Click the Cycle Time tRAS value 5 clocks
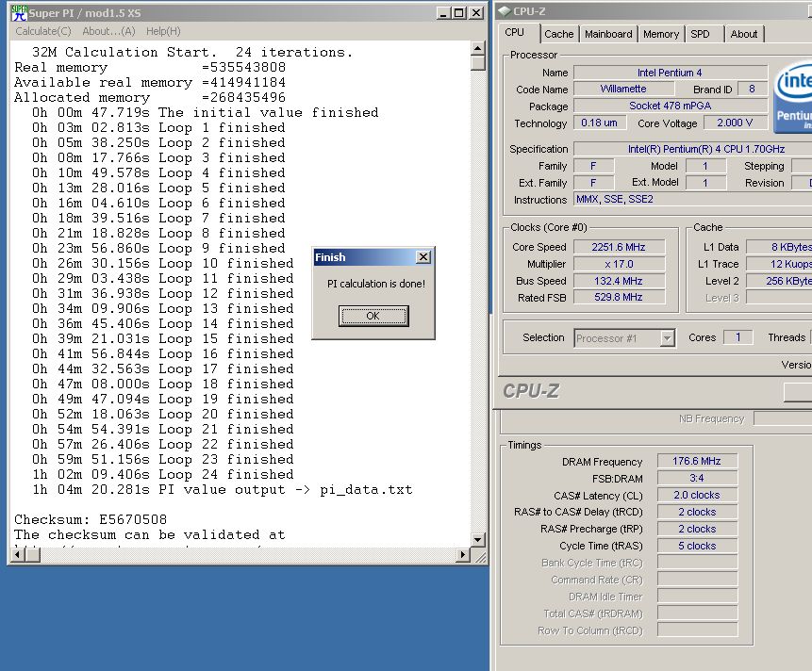 coord(697,546)
